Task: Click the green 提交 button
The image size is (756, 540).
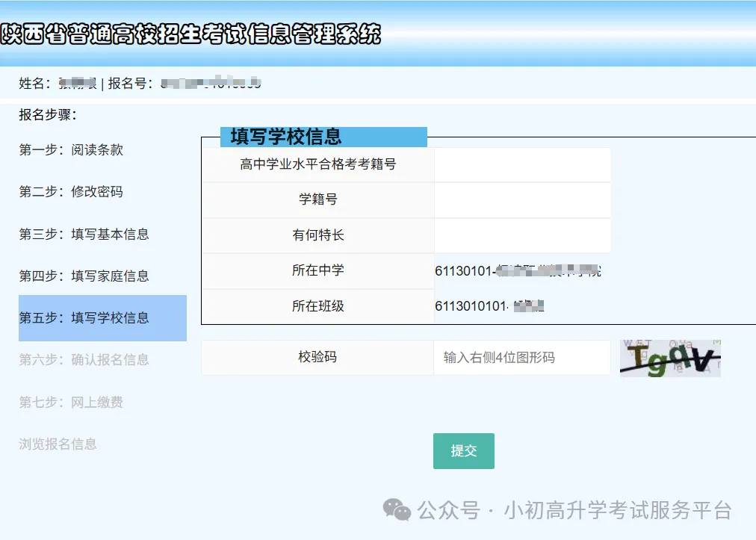Action: [x=464, y=451]
